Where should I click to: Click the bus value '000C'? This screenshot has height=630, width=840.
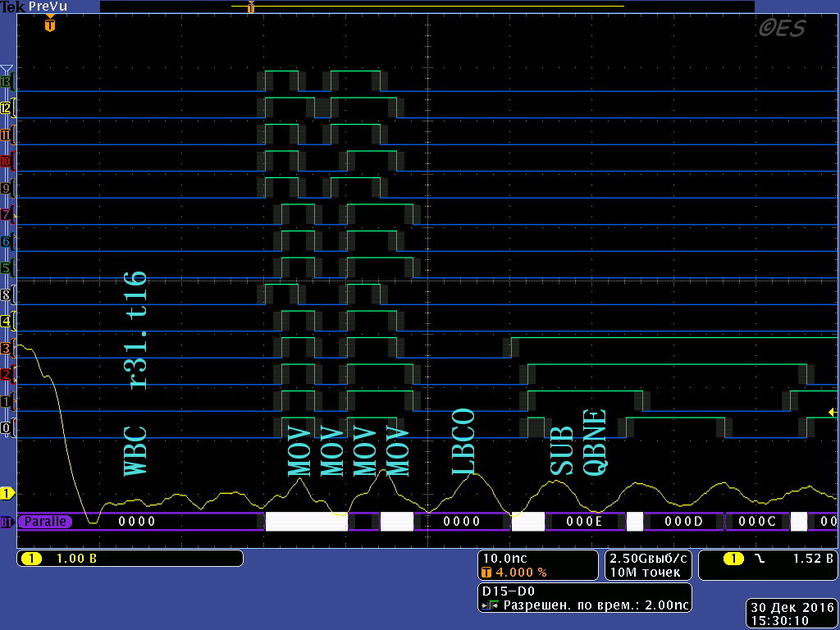point(757,521)
